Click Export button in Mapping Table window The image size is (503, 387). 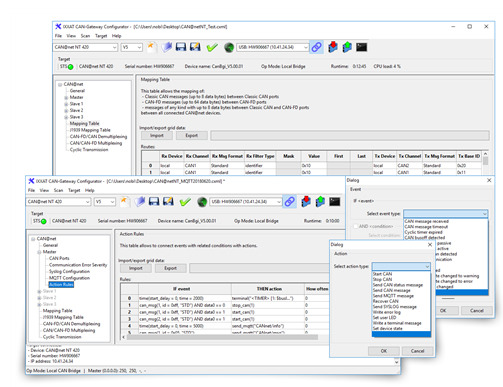(192, 135)
